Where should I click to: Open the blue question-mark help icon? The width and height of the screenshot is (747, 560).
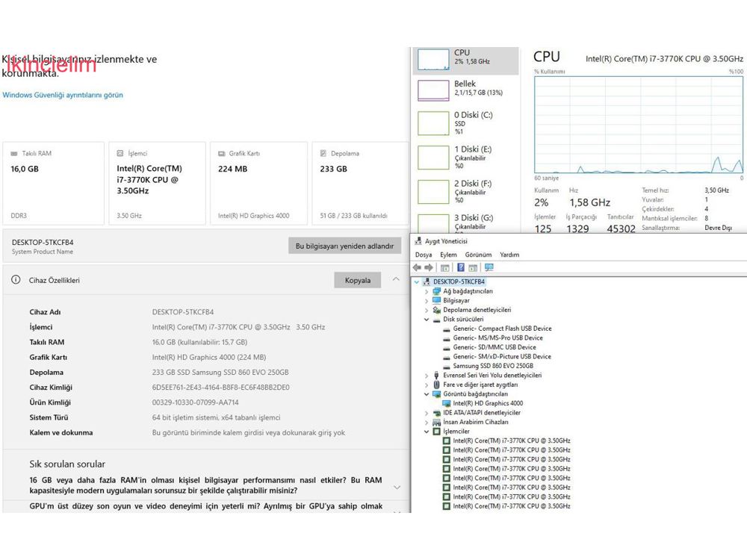click(461, 267)
